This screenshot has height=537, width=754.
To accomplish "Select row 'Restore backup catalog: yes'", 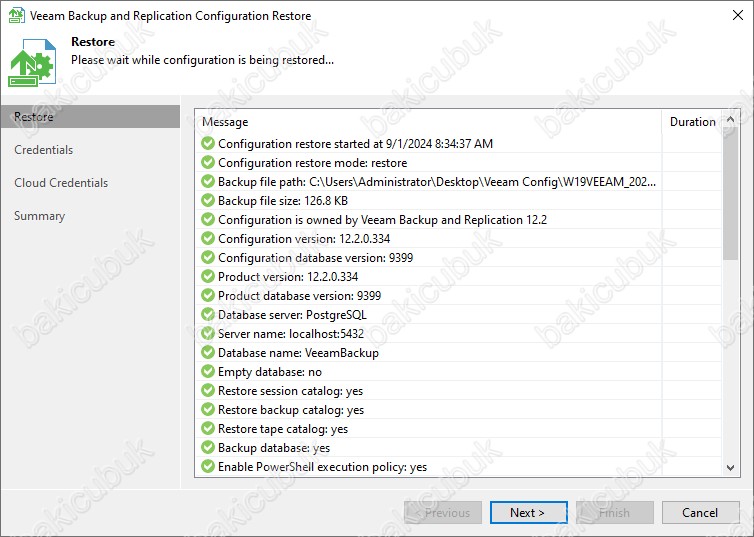I will pyautogui.click(x=459, y=409).
